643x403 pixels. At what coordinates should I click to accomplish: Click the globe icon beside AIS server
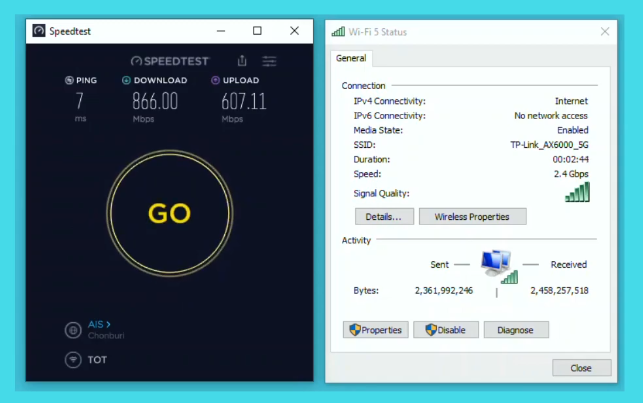tap(73, 330)
